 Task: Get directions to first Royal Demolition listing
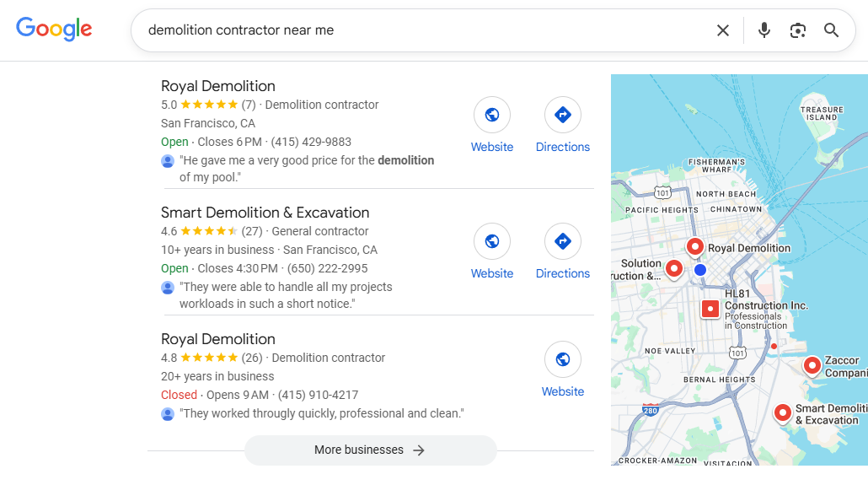[x=563, y=116]
